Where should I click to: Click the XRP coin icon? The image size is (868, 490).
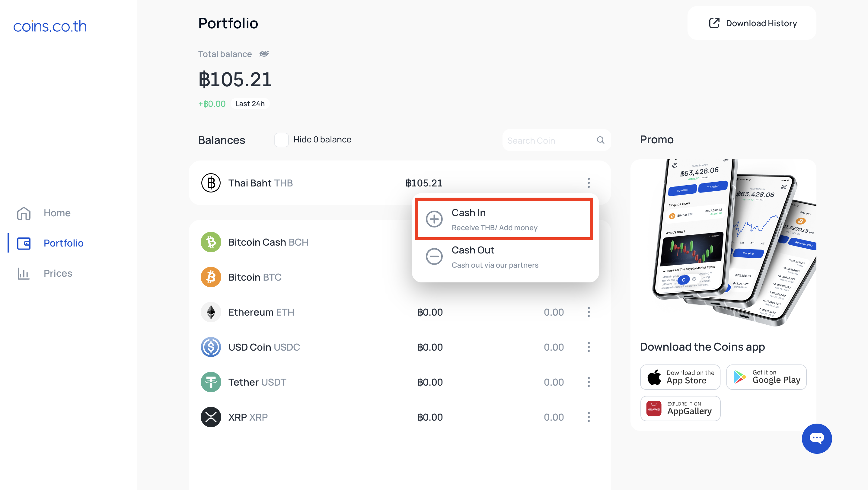pos(211,417)
